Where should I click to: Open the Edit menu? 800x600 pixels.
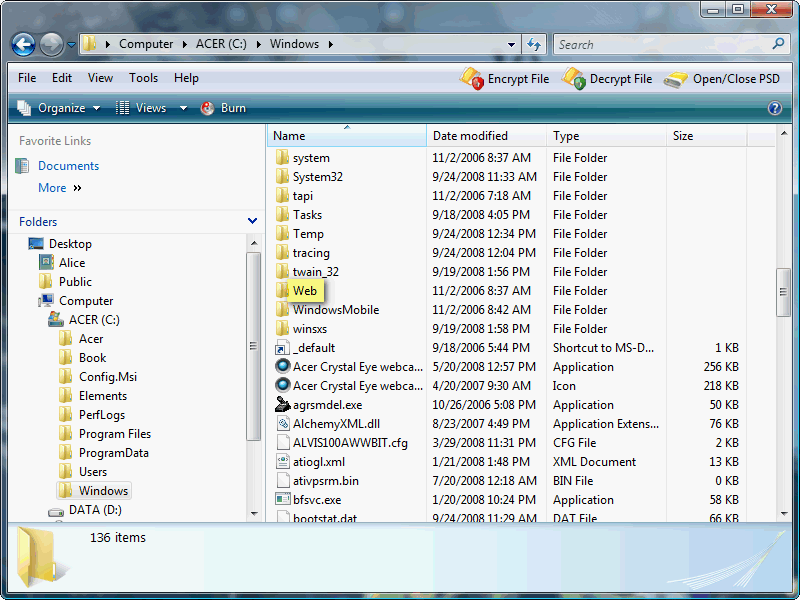(x=62, y=78)
